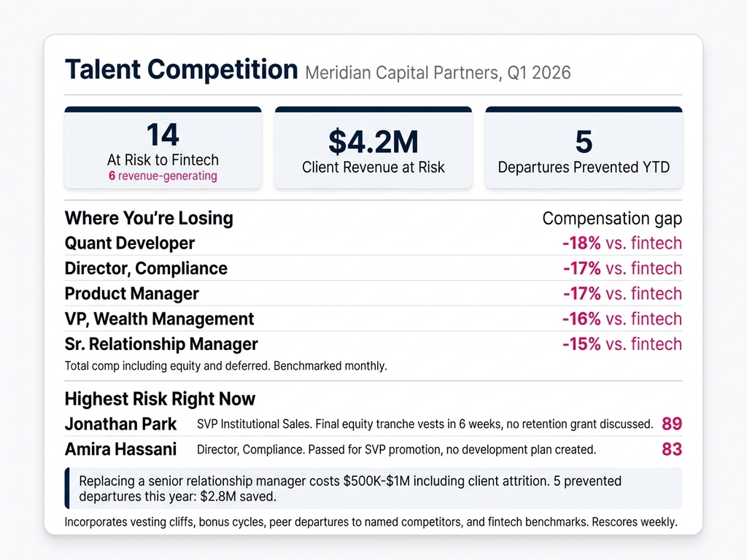The width and height of the screenshot is (747, 560).
Task: Click Amira Hassani's risk score 83
Action: pos(671,449)
